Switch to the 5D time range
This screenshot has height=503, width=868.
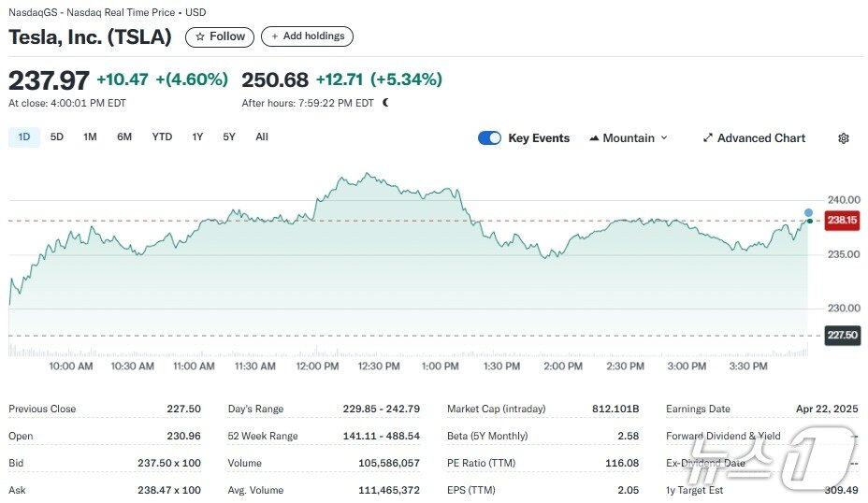pos(57,137)
